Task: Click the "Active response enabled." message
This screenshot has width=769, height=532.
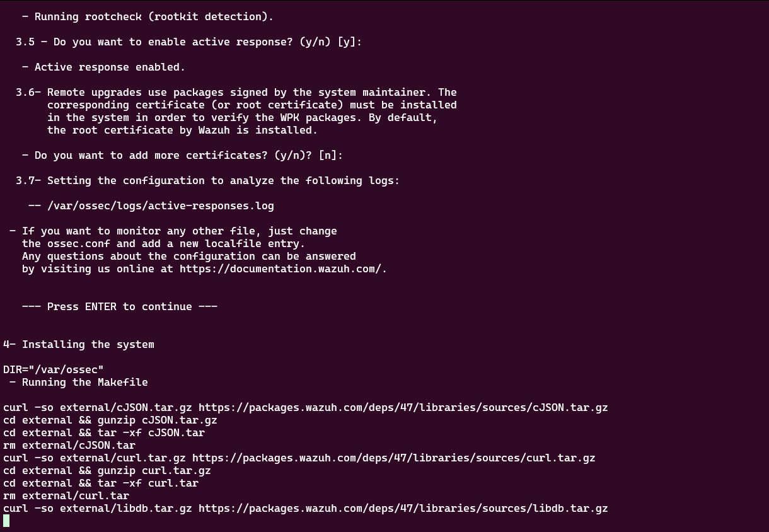Action: tap(103, 67)
